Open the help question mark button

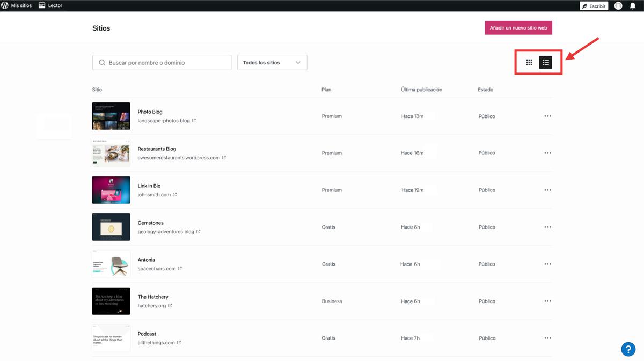(628, 349)
